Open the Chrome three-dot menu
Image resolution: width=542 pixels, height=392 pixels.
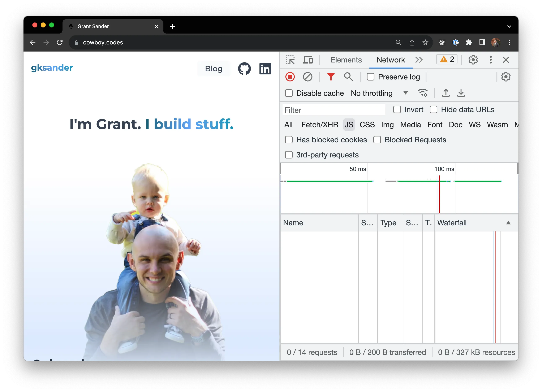pyautogui.click(x=509, y=42)
